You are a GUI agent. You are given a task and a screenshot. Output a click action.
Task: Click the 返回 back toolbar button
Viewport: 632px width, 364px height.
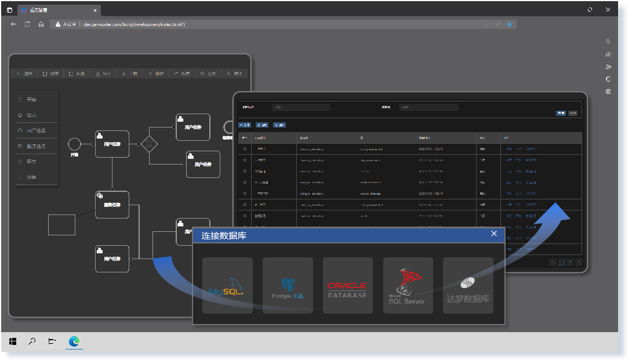[24, 74]
